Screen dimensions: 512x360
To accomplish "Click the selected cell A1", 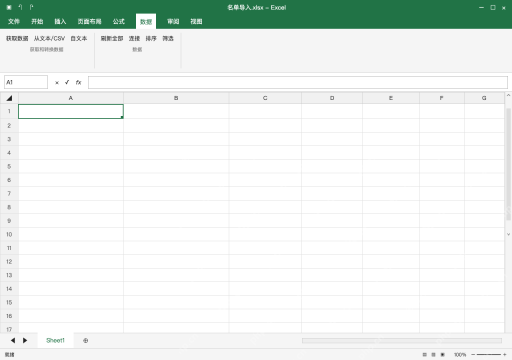I will click(x=71, y=111).
